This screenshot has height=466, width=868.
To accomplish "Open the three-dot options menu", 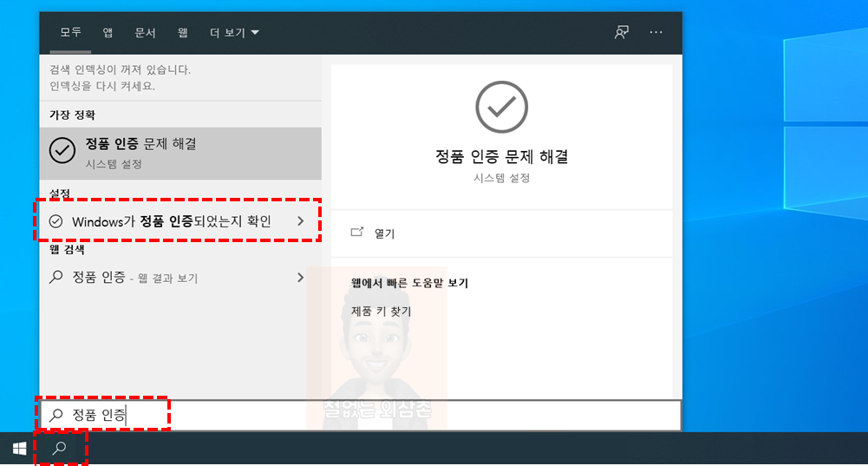I will point(656,32).
